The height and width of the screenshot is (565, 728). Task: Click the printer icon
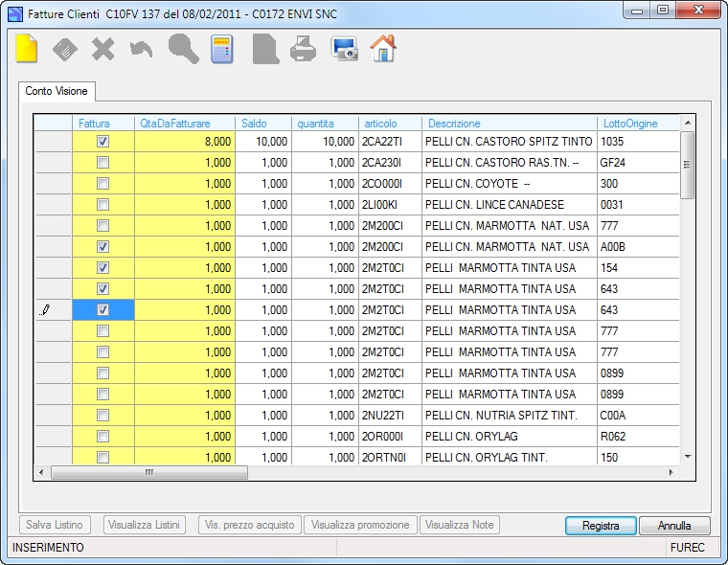[304, 49]
